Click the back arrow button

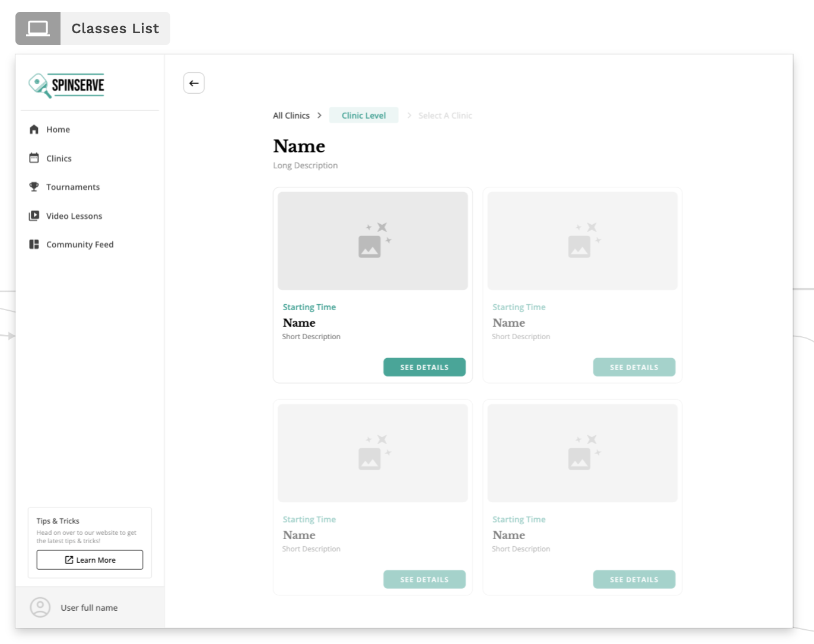[193, 83]
